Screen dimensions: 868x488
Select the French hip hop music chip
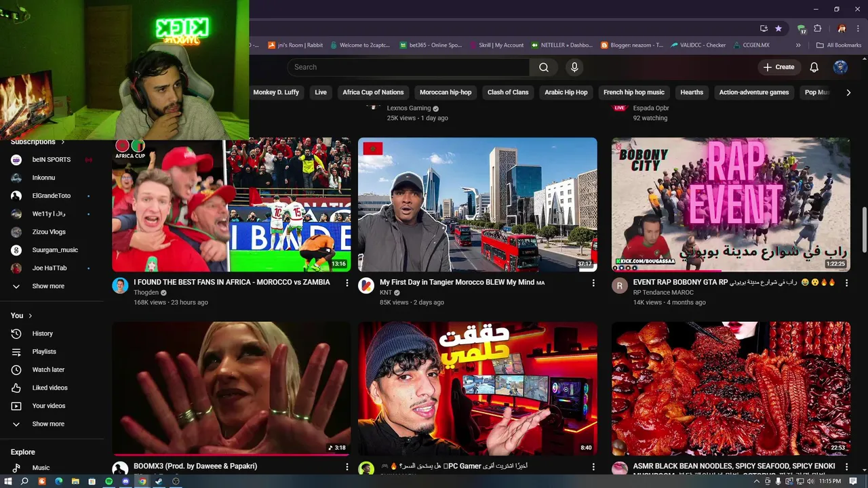point(634,92)
